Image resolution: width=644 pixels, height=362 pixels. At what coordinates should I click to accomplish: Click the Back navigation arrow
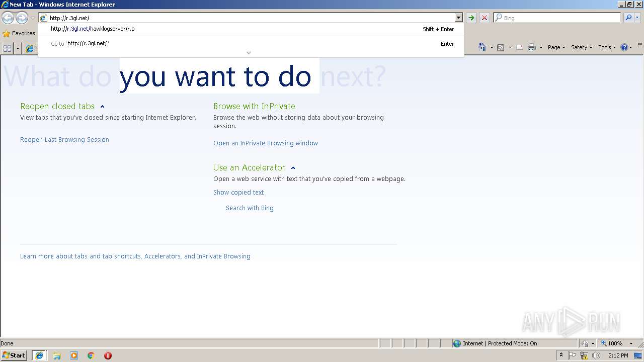pyautogui.click(x=8, y=18)
